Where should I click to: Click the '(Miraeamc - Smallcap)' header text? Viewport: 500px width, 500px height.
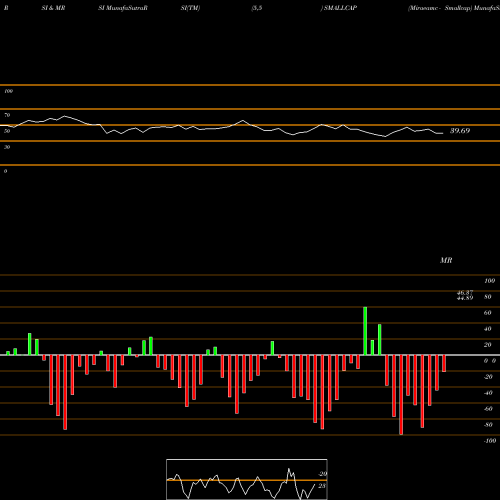point(440,8)
